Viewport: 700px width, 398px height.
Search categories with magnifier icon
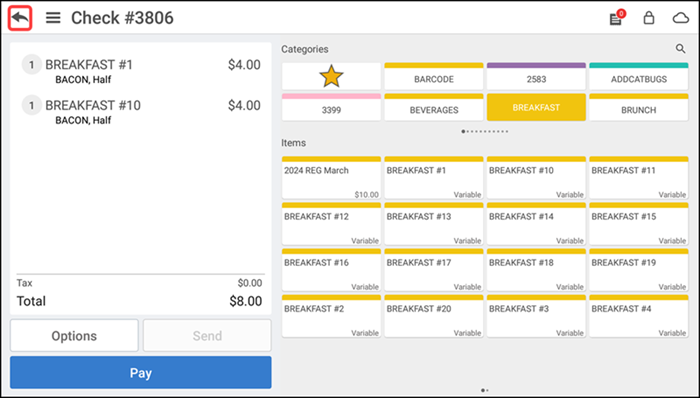(680, 49)
